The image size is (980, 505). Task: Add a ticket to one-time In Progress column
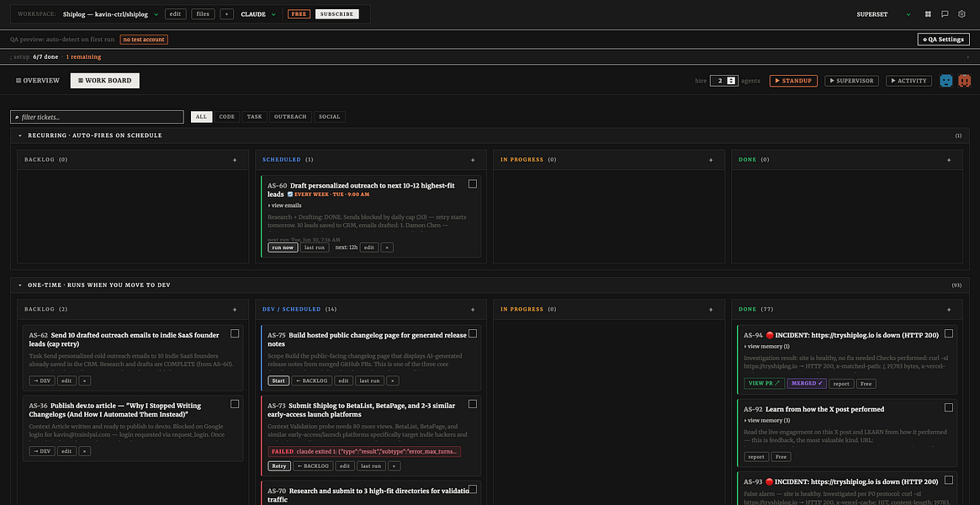[711, 310]
